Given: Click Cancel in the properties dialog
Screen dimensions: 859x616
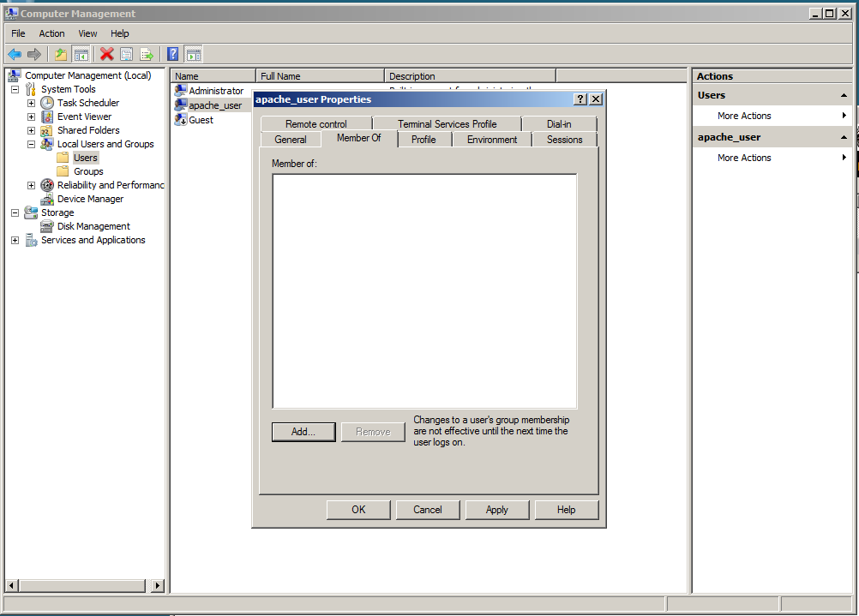Looking at the screenshot, I should pos(427,510).
